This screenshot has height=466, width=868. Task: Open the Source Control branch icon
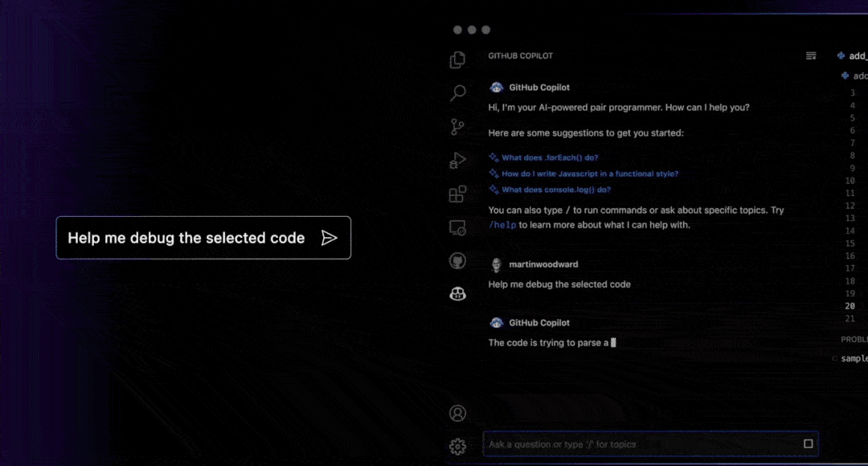point(457,127)
